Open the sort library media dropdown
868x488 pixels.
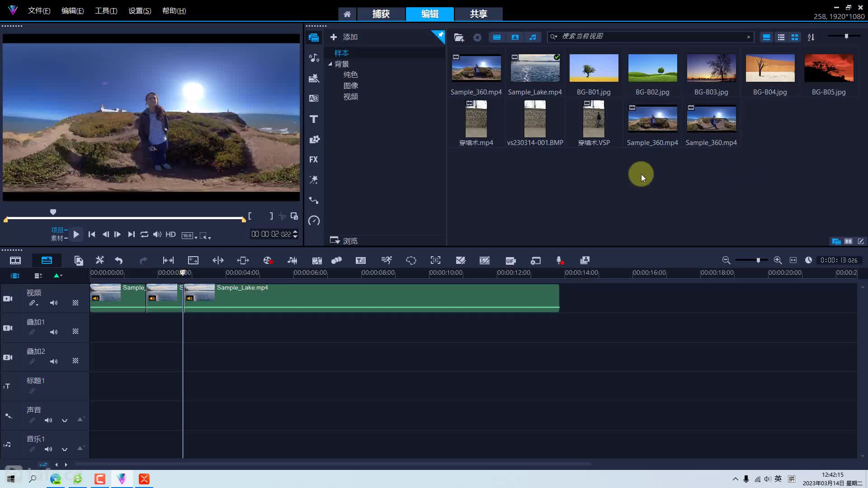(811, 37)
